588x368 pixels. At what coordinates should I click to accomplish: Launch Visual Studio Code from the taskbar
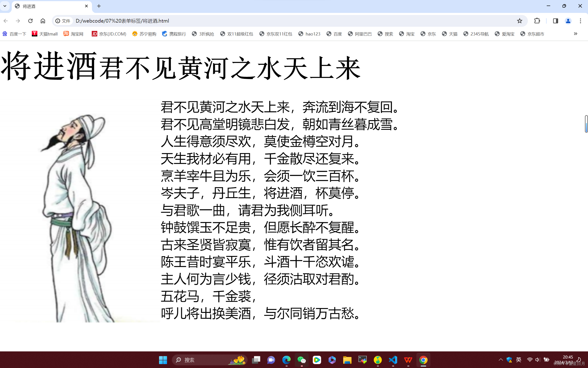tap(393, 360)
